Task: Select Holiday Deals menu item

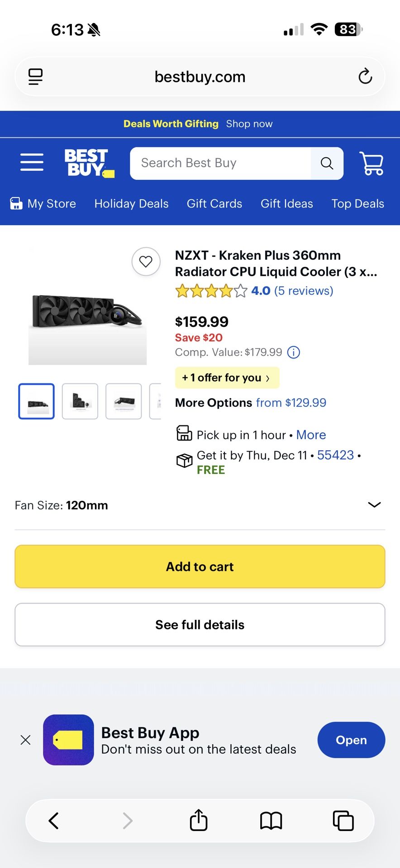Action: [131, 203]
